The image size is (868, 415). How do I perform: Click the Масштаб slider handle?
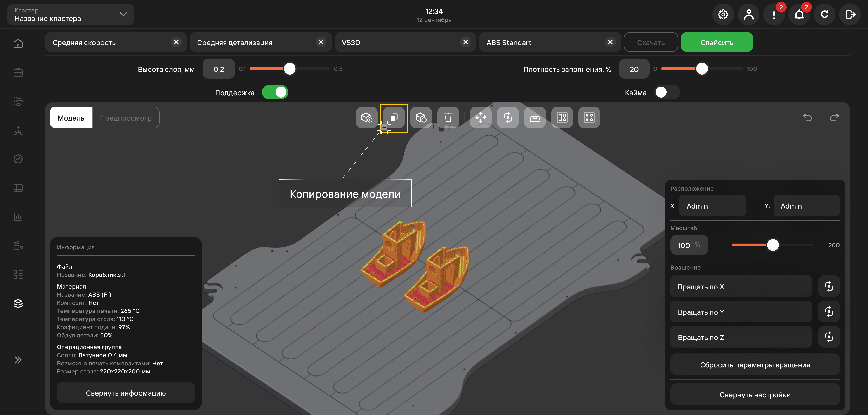[x=773, y=245]
